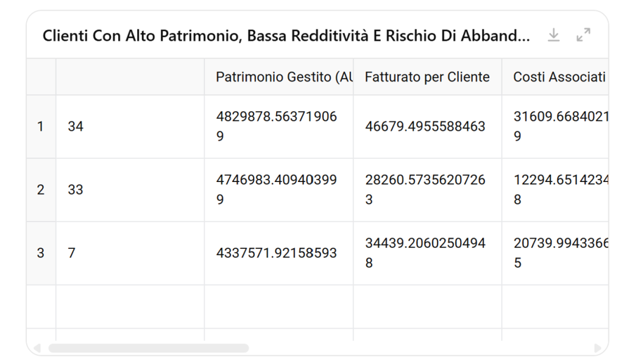
Task: Select the cell showing 4337571.92158593
Action: click(279, 253)
